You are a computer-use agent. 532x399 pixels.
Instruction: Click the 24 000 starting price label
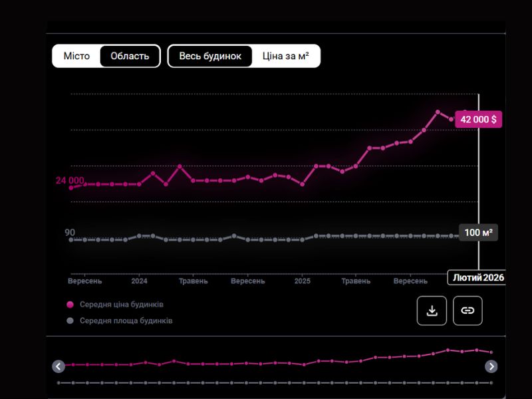[70, 181]
